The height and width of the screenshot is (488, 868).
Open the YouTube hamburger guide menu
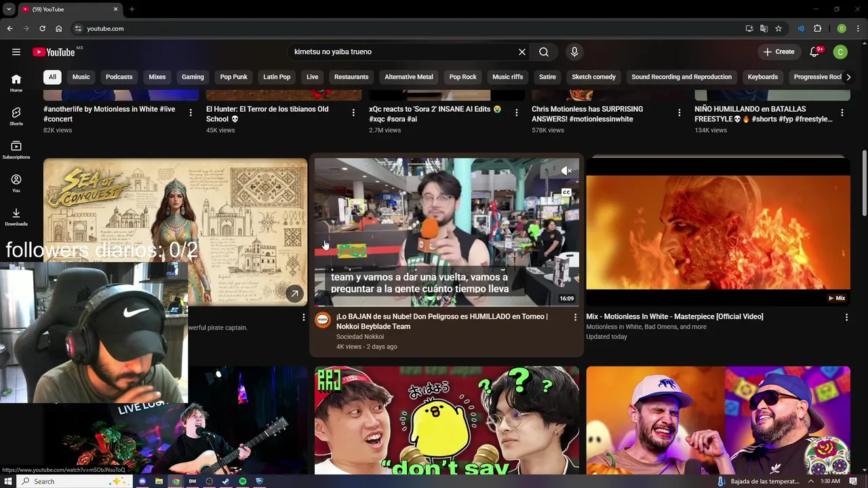pos(16,52)
